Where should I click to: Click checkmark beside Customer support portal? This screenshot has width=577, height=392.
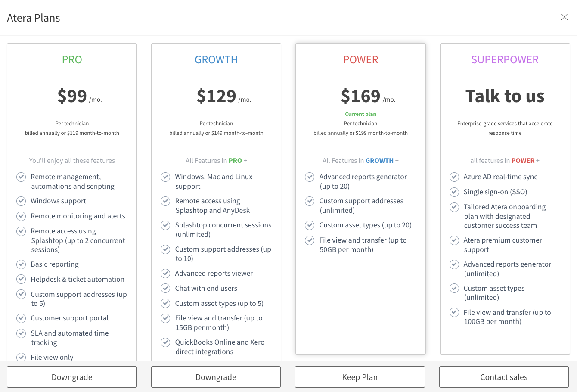click(x=21, y=318)
